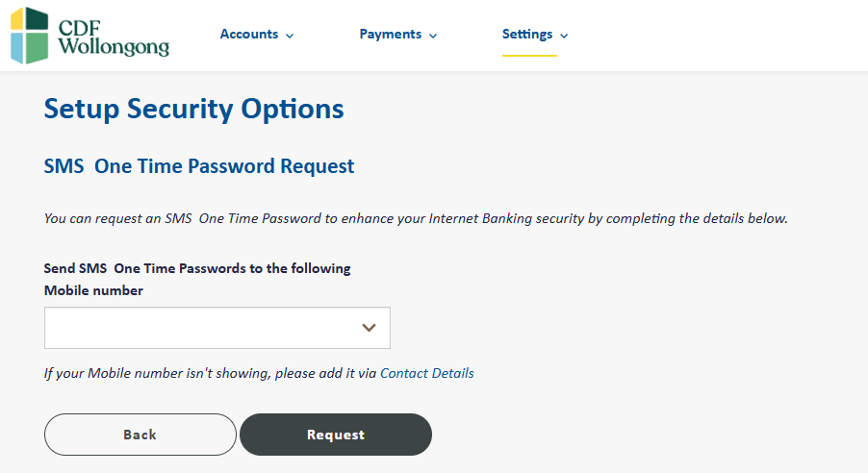Open the Payments menu
This screenshot has width=868, height=473.
(398, 35)
